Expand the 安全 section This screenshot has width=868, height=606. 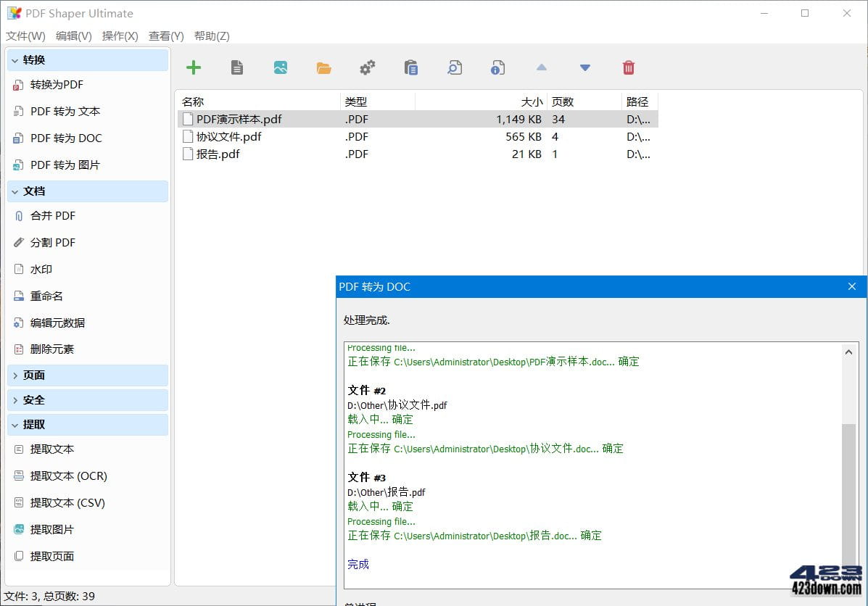(x=88, y=399)
